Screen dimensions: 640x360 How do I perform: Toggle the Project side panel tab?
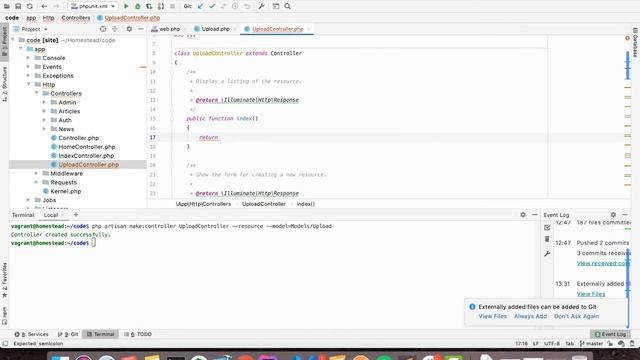(4, 42)
